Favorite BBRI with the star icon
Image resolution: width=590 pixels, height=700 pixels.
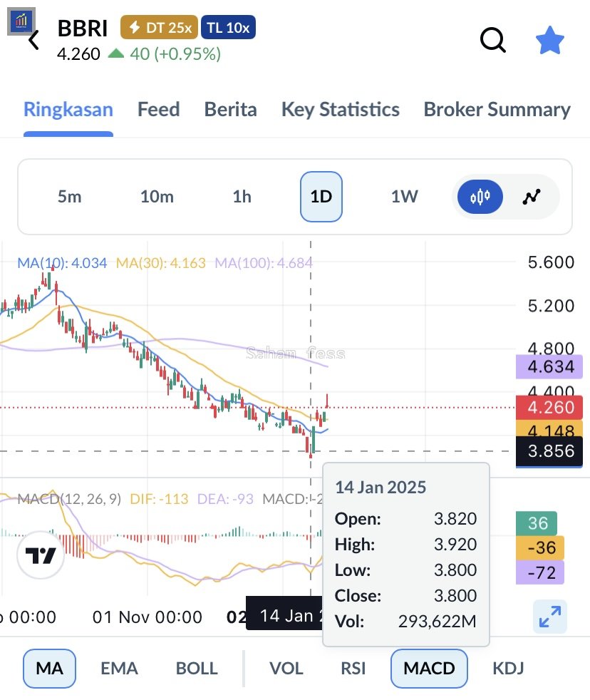click(x=550, y=41)
